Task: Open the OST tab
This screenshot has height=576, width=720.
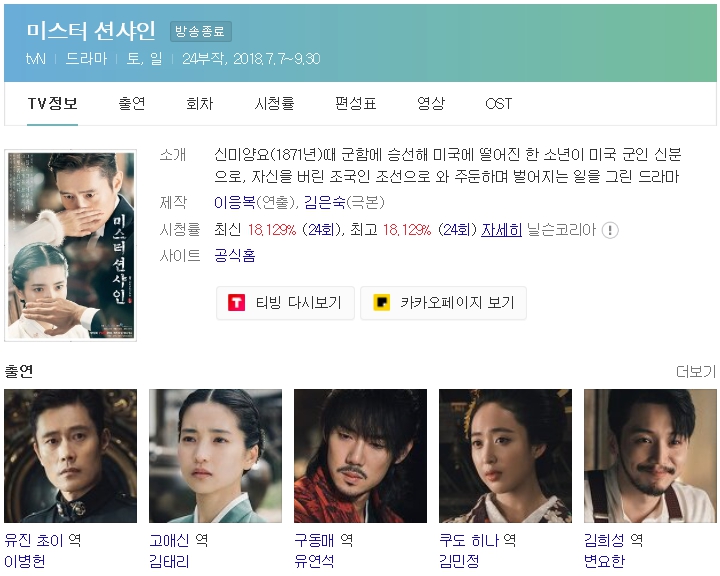Action: tap(499, 104)
